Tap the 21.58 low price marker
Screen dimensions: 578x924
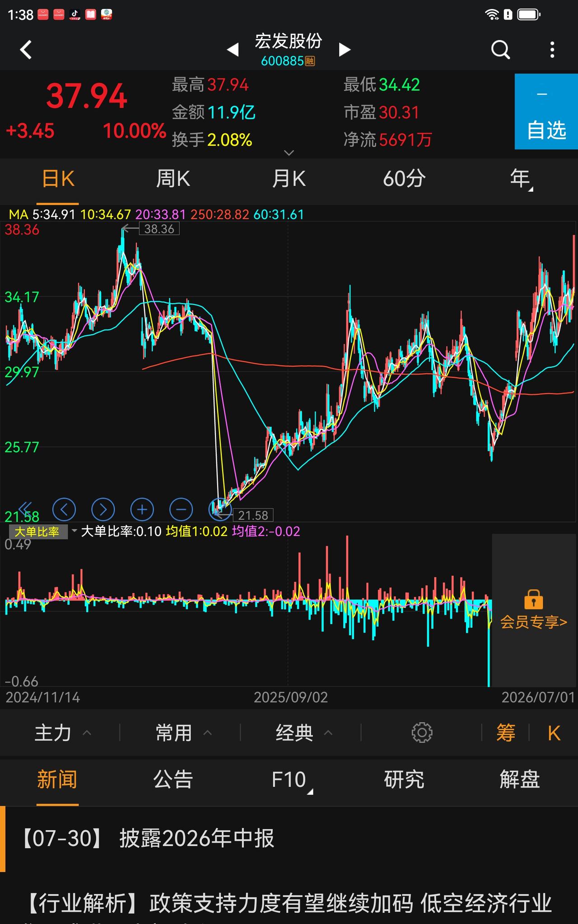[x=253, y=515]
